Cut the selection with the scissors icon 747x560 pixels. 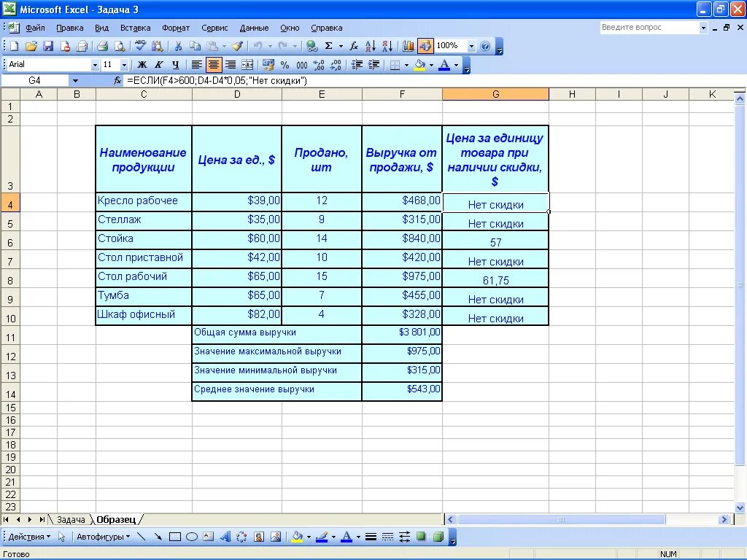click(x=178, y=46)
